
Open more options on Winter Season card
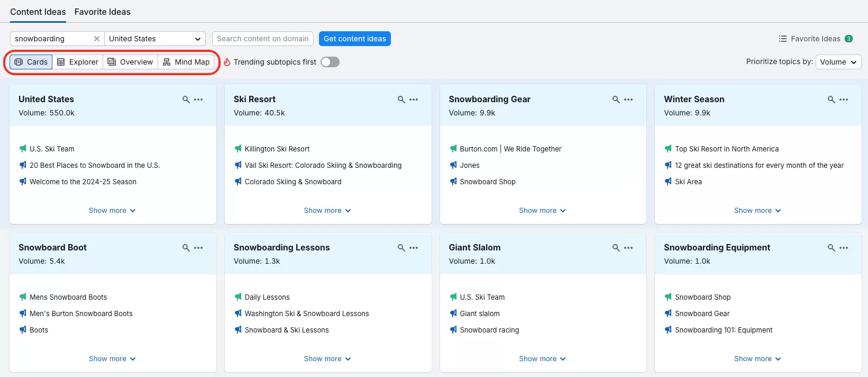[x=844, y=100]
